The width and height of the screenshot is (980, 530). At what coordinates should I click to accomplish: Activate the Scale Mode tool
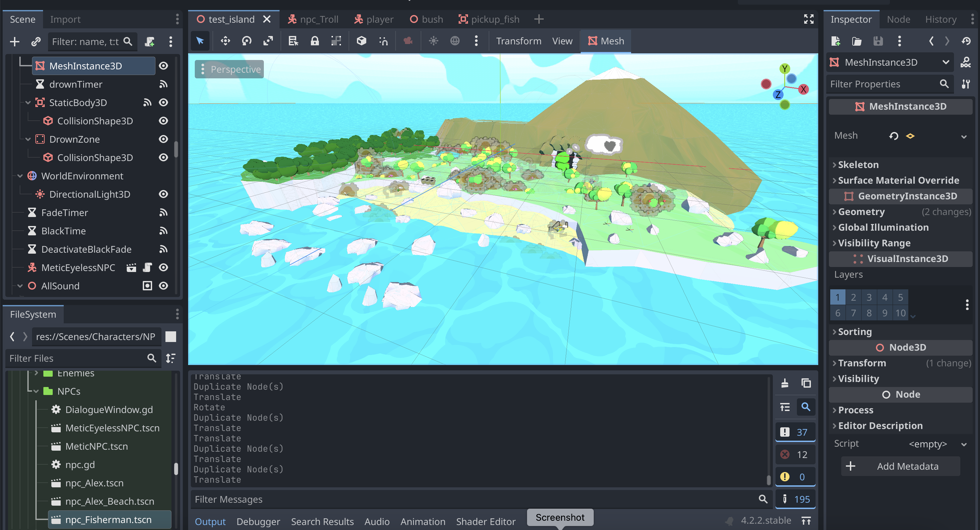[x=268, y=41]
